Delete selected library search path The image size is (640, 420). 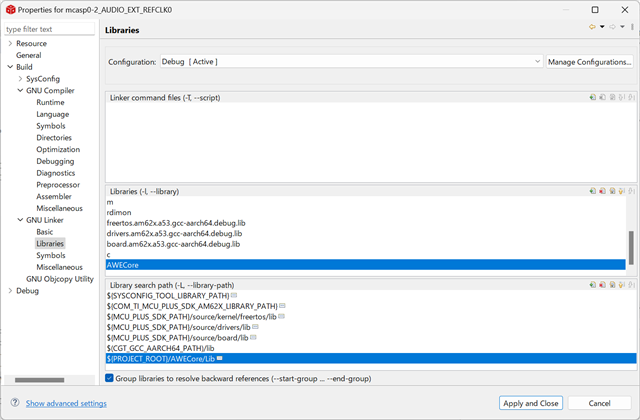(602, 284)
